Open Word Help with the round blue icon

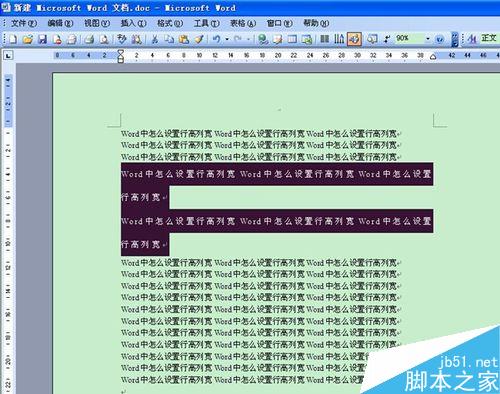[440, 39]
